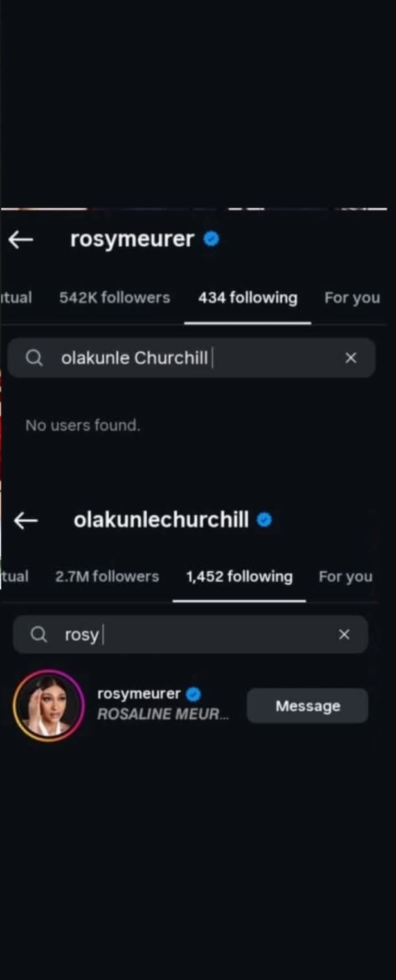The width and height of the screenshot is (396, 980).
Task: Click verified badge in rosymeurer search result
Action: pyautogui.click(x=193, y=694)
